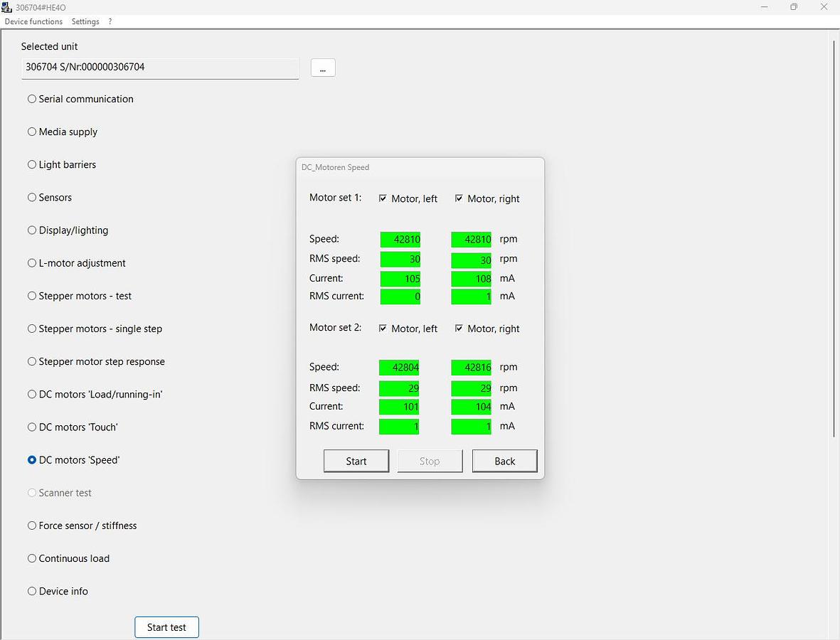The width and height of the screenshot is (840, 640).
Task: Uncheck Motor set 1 left motor checkbox
Action: click(x=383, y=198)
